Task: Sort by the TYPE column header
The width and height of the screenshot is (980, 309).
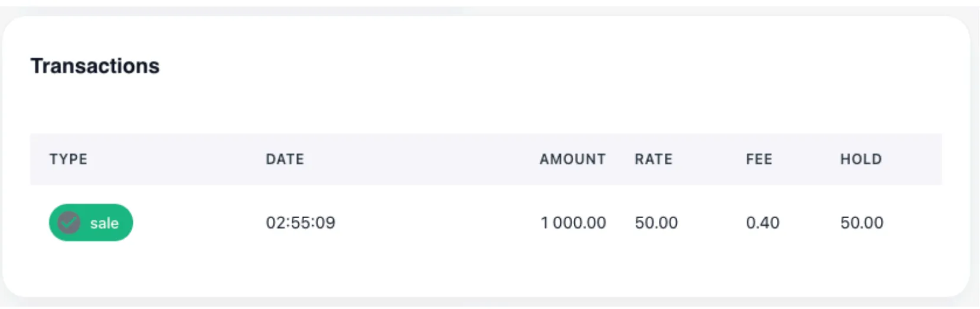Action: tap(68, 159)
